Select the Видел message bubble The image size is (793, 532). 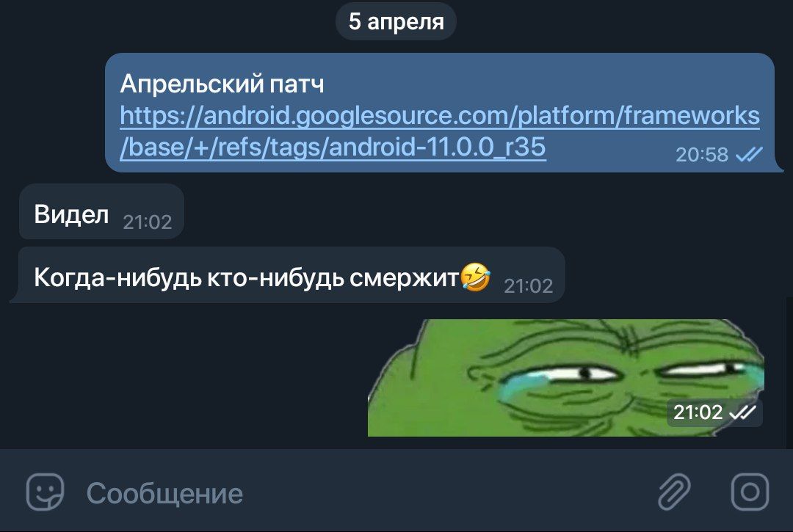[x=101, y=211]
